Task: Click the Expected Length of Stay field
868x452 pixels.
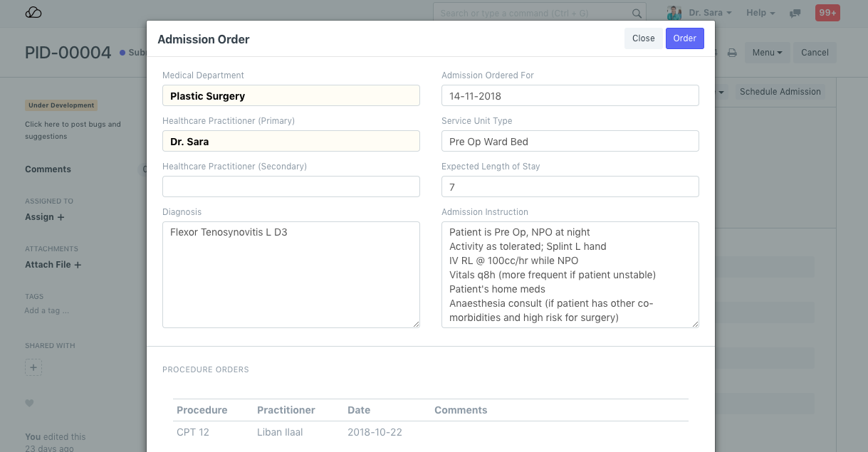Action: click(570, 186)
